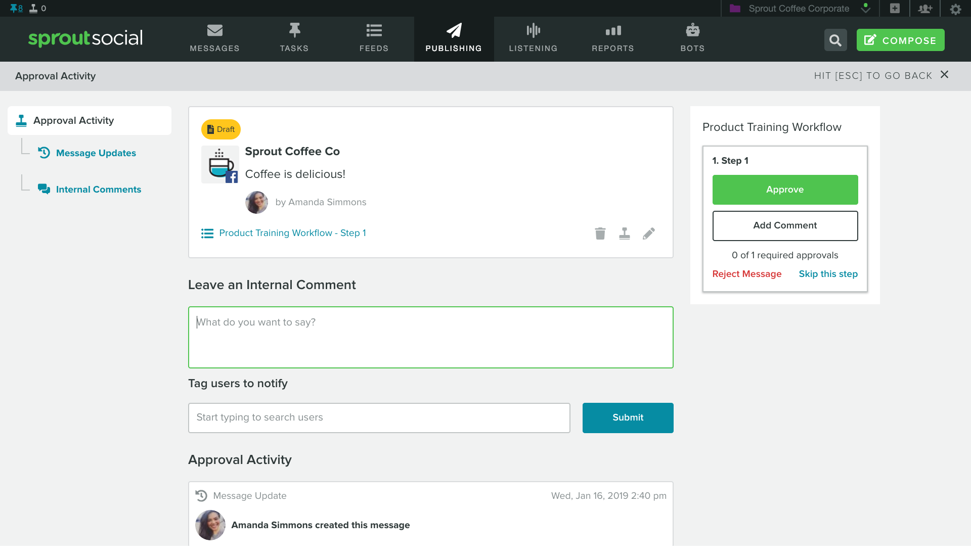
Task: Select Approval Activity in the sidebar
Action: 90,120
